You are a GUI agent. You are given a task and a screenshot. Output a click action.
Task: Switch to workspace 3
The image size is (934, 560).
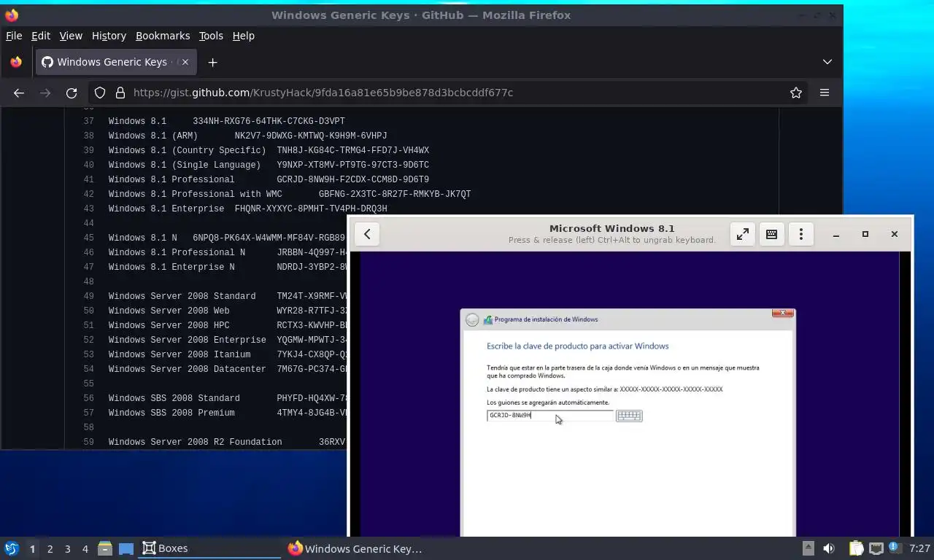(67, 548)
